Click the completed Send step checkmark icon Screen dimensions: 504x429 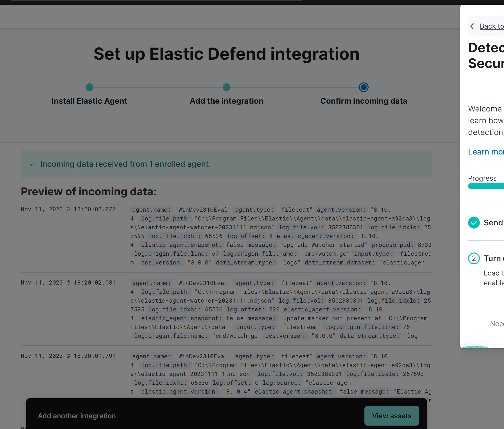coord(474,223)
